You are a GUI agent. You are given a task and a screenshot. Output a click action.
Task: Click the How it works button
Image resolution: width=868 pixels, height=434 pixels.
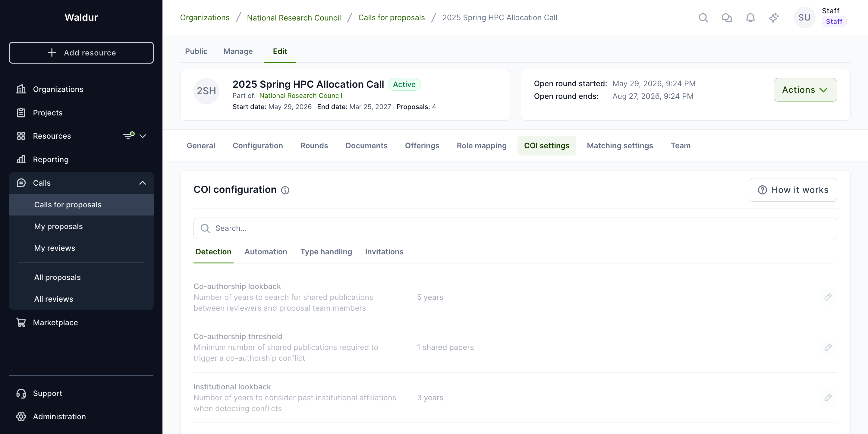(793, 190)
